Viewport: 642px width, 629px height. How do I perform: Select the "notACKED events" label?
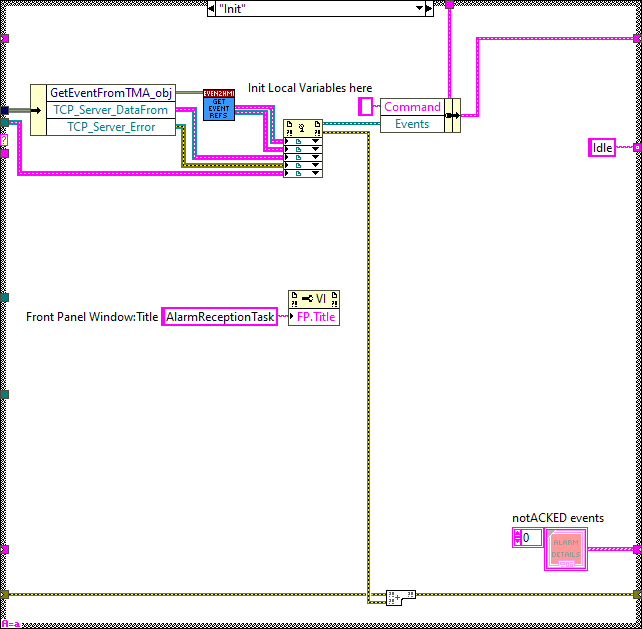[x=558, y=518]
